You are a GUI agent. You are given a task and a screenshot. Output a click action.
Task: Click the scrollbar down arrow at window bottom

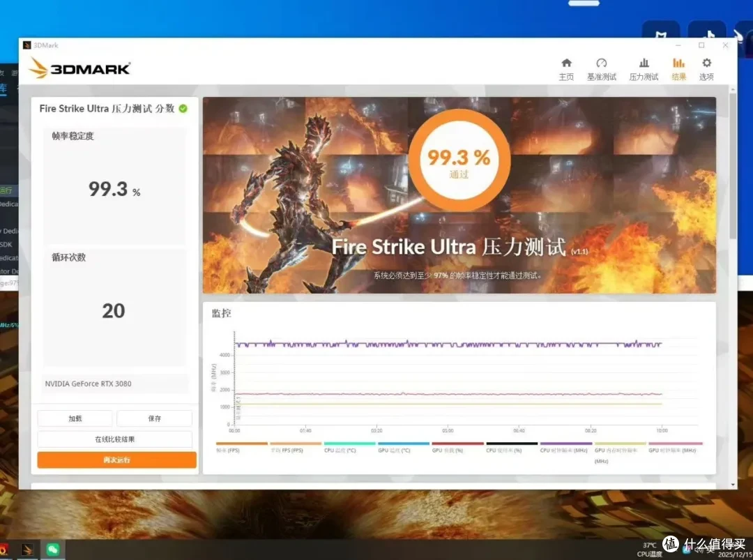(x=733, y=485)
